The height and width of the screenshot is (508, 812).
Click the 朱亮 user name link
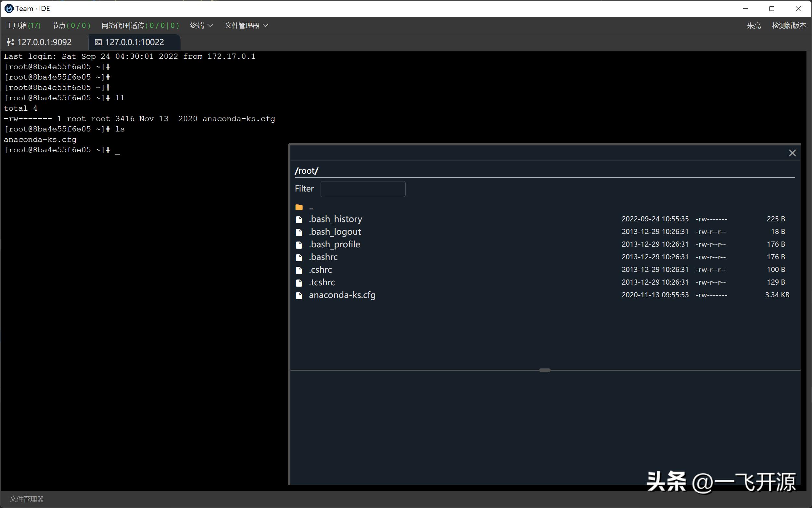(754, 26)
